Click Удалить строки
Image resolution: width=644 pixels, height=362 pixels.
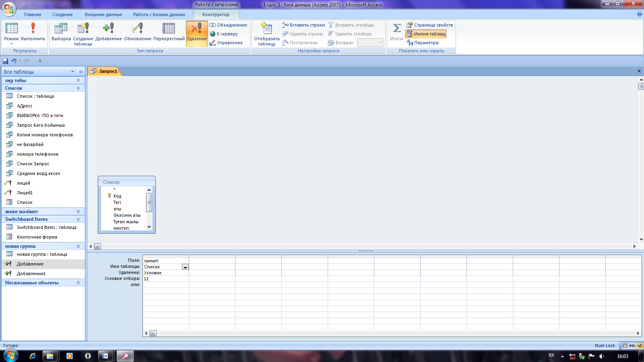click(x=302, y=34)
